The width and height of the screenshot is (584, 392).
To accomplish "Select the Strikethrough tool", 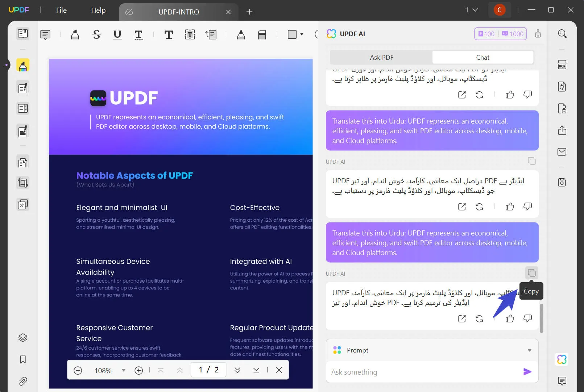I will tap(96, 35).
